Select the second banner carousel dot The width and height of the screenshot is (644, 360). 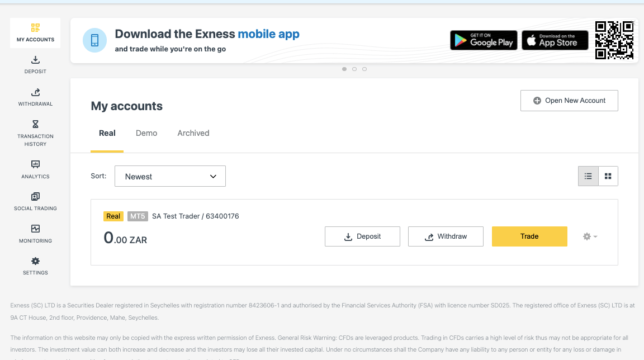(354, 69)
